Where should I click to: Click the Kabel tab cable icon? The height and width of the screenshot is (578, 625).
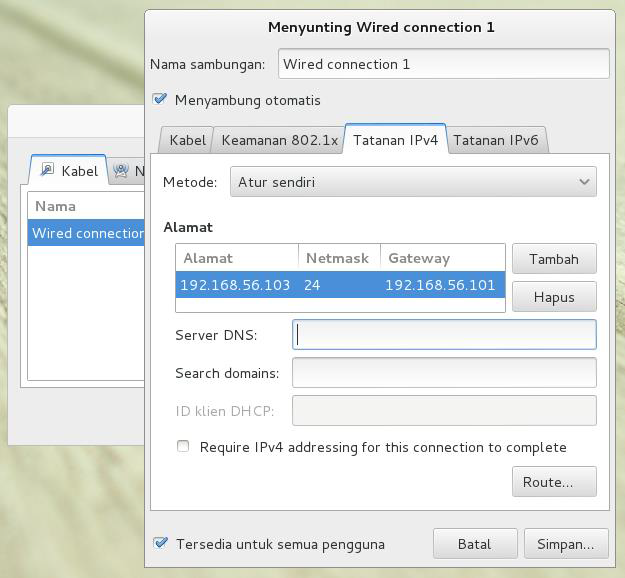pos(47,170)
